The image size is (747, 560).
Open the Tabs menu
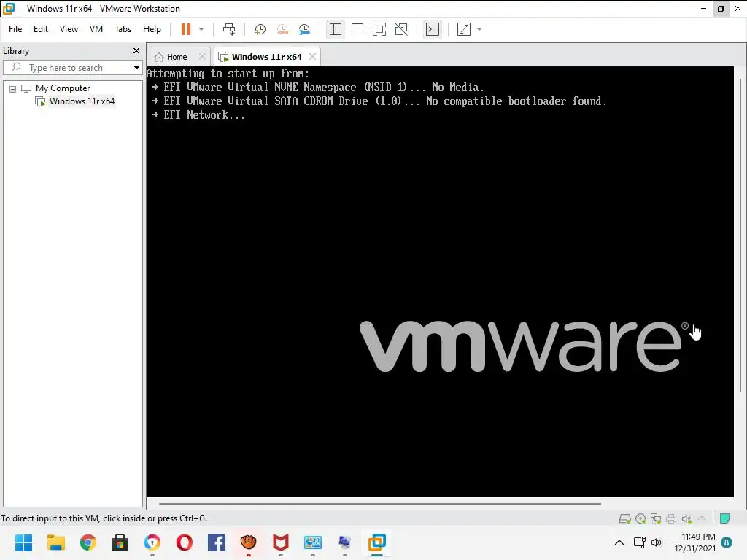[x=123, y=29]
